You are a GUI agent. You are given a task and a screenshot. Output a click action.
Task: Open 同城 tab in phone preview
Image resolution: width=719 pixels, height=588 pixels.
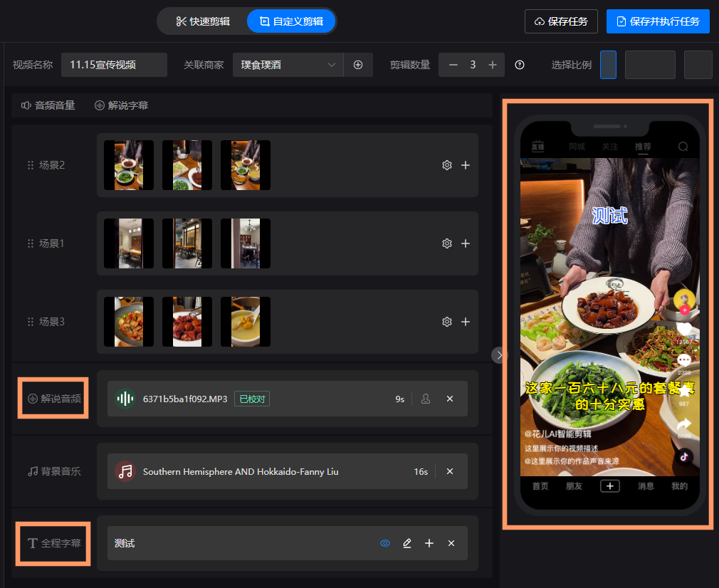point(577,147)
